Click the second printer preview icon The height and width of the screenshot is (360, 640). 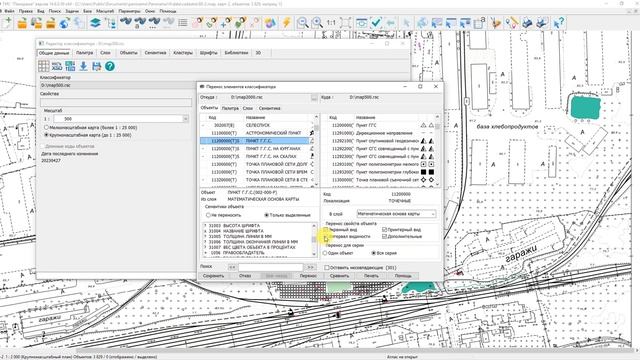542,23
